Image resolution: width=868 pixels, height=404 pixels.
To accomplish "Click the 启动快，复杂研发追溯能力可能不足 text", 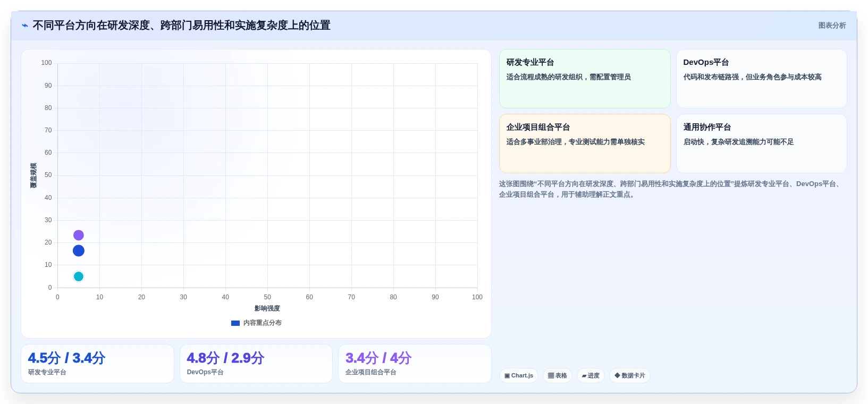I will 738,142.
